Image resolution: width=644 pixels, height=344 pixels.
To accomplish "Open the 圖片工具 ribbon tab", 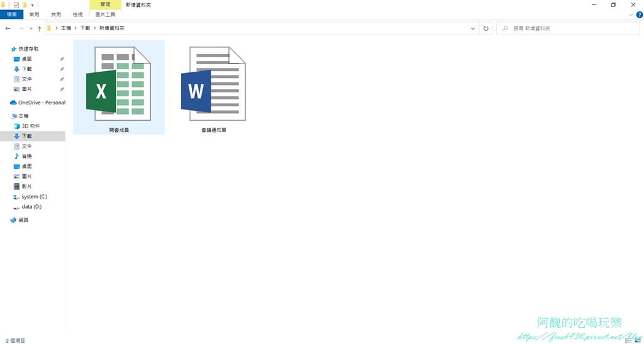I will [x=105, y=14].
